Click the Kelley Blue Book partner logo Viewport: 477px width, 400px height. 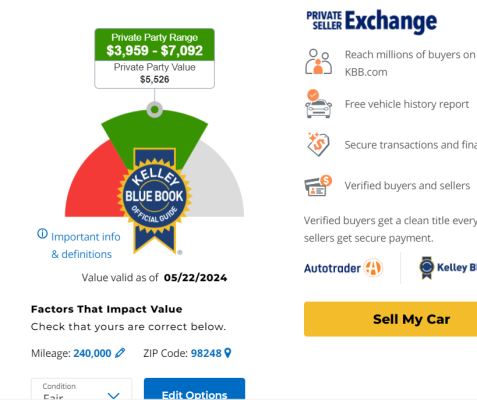pos(448,268)
